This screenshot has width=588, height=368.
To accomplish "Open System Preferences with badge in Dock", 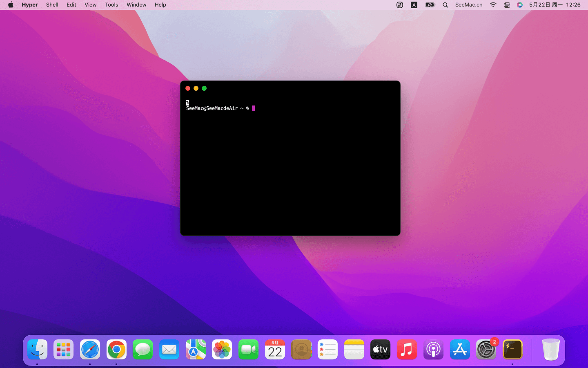I will click(486, 350).
